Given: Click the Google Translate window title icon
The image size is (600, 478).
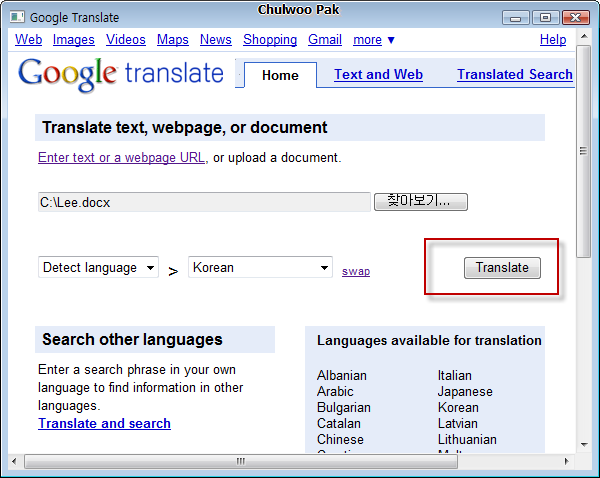Looking at the screenshot, I should tap(17, 17).
